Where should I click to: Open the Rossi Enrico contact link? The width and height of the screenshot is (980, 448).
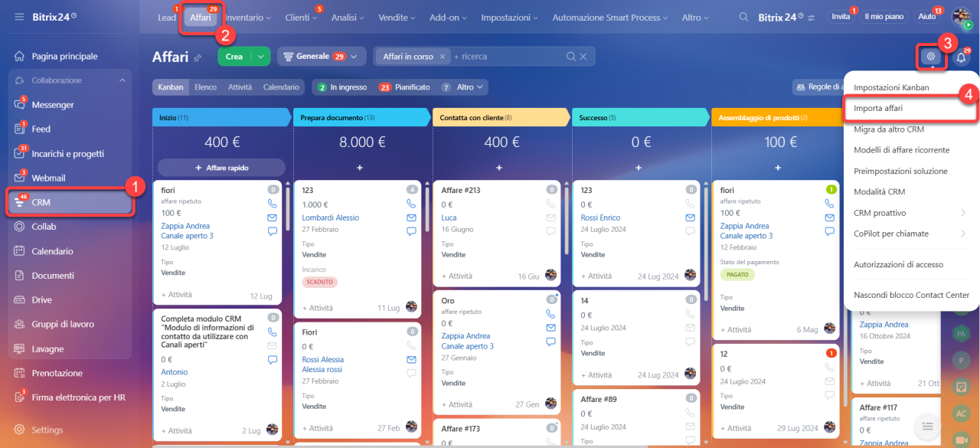[x=600, y=217]
